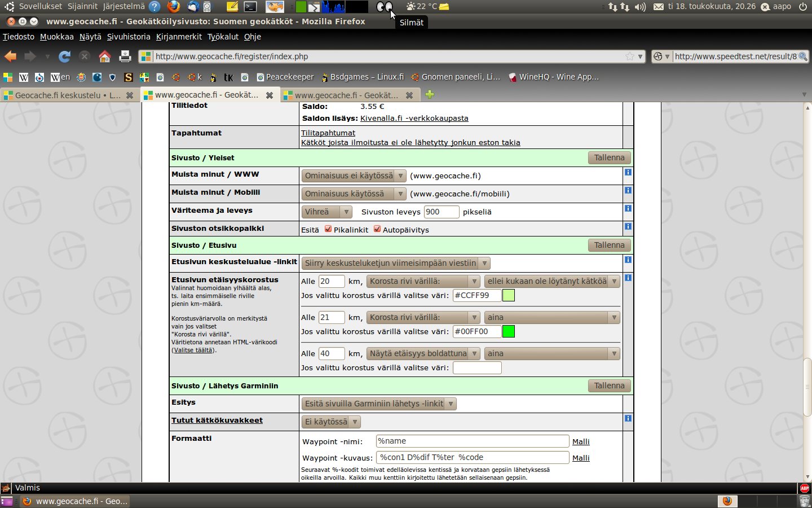The image size is (812, 508).
Task: Click the volume icon in system panel
Action: tap(640, 7)
